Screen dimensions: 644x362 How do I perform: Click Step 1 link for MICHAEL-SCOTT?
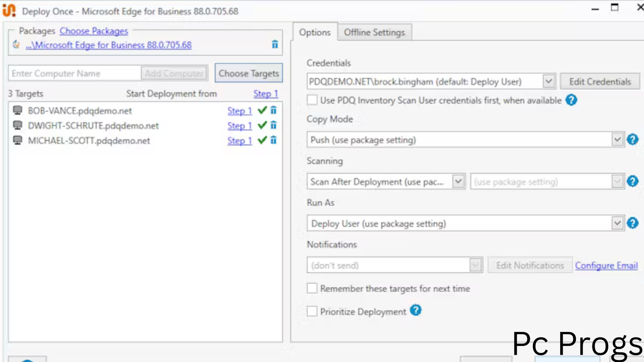point(239,141)
